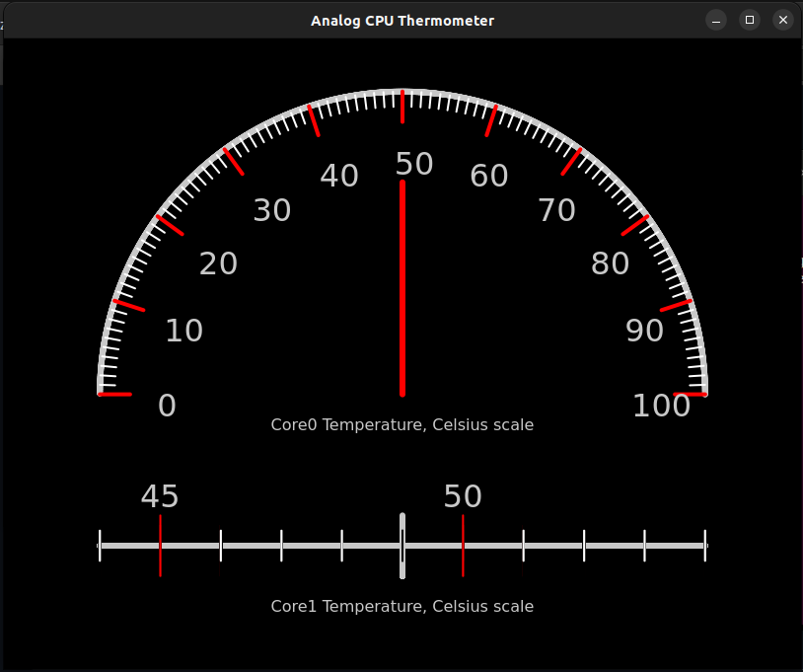Select the Core1 Temperature caption text
Screen dimensions: 803x672
[401, 606]
